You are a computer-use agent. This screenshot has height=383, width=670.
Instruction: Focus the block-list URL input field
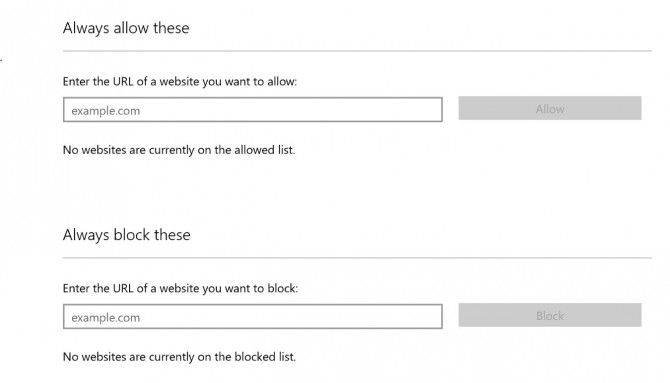point(253,317)
